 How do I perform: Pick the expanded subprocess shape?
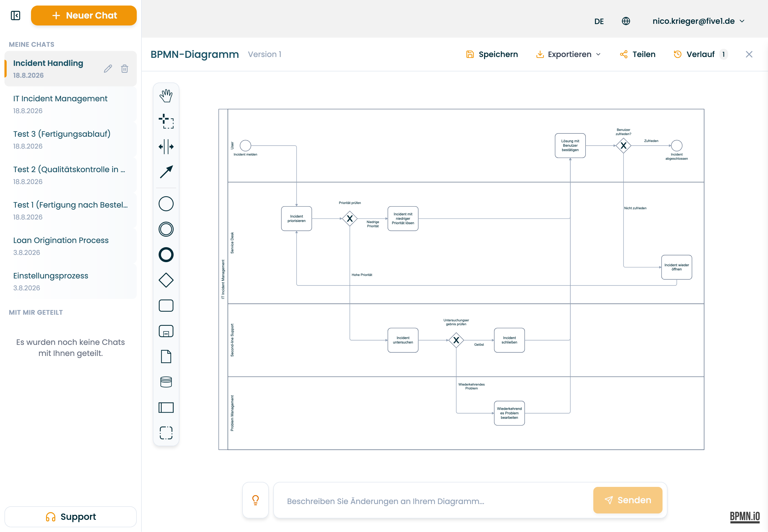click(x=166, y=331)
